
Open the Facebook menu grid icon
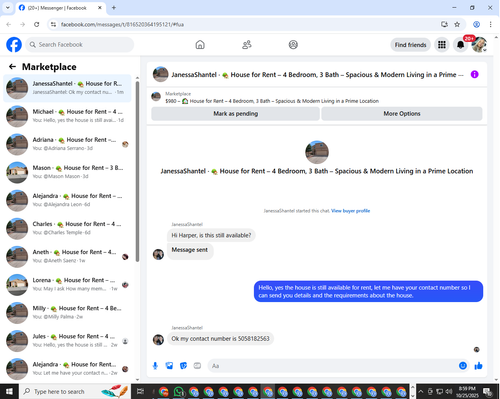click(x=442, y=45)
